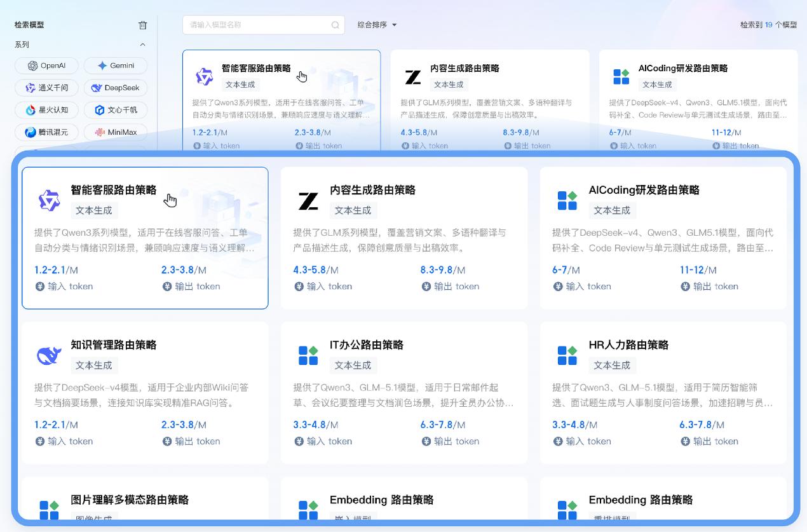
Task: Click the 文本生成 tag on the HR人力路由策略 card
Action: [x=612, y=365]
